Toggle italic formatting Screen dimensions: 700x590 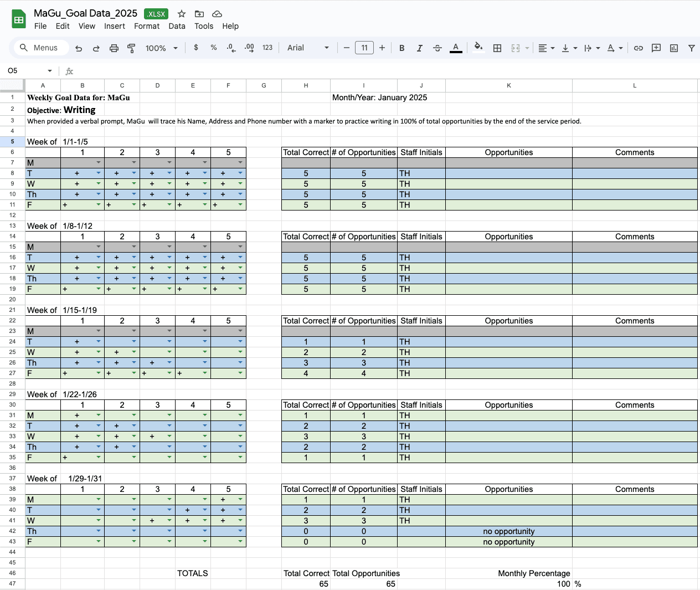(420, 48)
